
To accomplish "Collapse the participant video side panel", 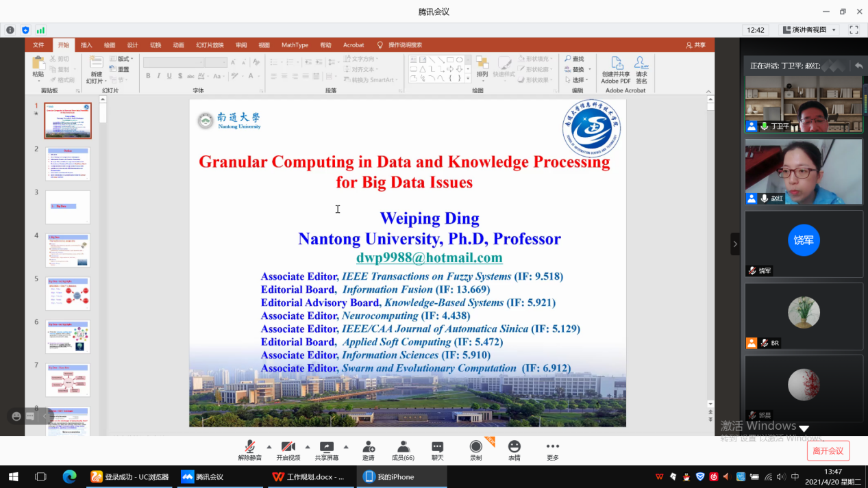I will tap(735, 244).
